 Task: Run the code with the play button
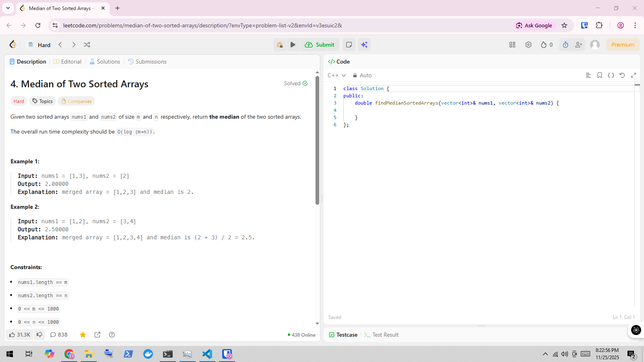pos(293,45)
